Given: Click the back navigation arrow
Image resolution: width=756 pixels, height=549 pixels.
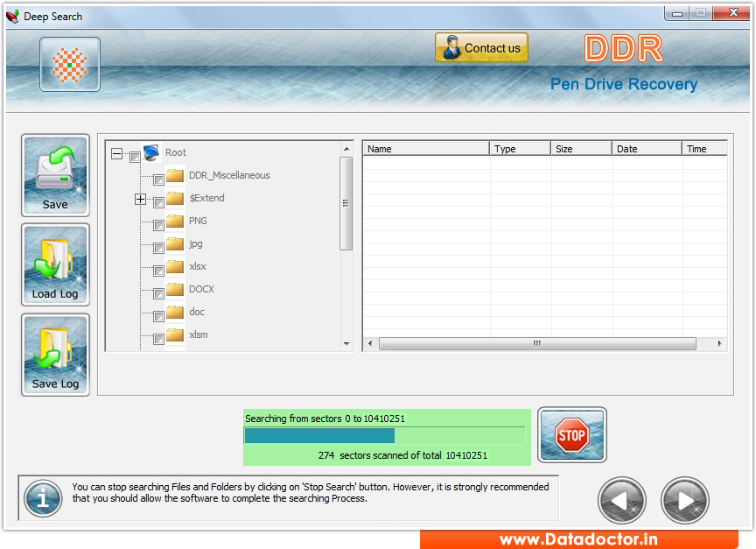Looking at the screenshot, I should [621, 499].
